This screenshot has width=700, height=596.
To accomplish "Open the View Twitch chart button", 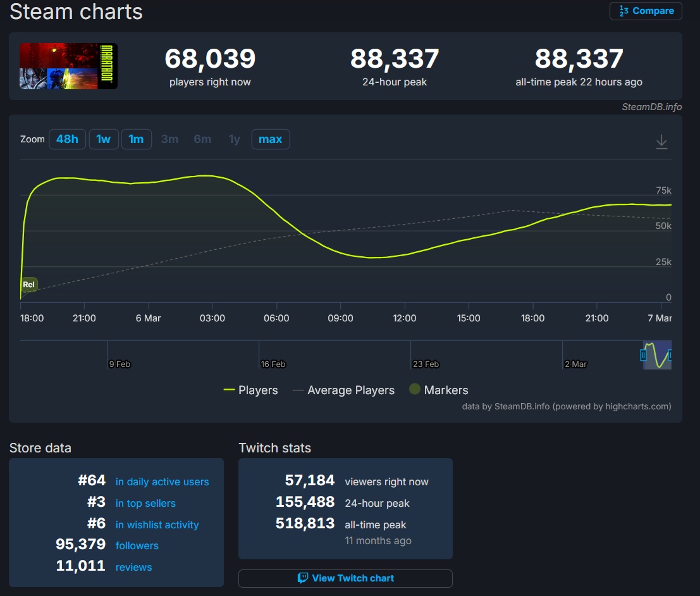I will (x=345, y=578).
